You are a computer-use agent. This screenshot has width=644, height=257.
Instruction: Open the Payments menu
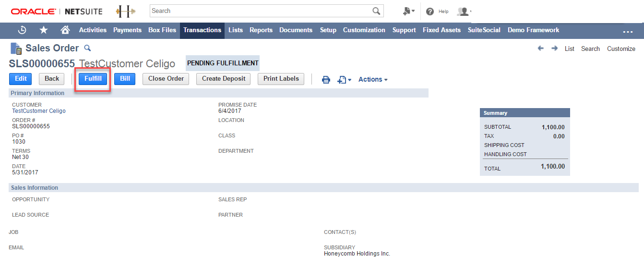[127, 30]
